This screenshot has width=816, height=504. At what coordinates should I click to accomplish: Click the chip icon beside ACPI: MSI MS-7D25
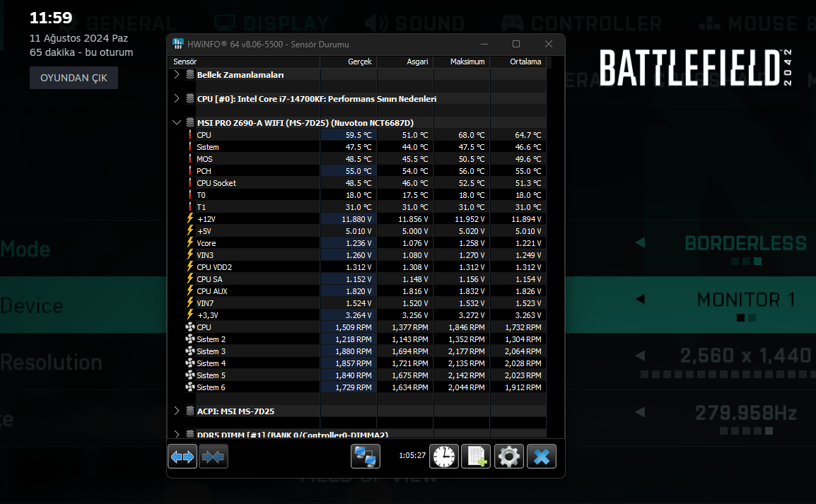(190, 411)
